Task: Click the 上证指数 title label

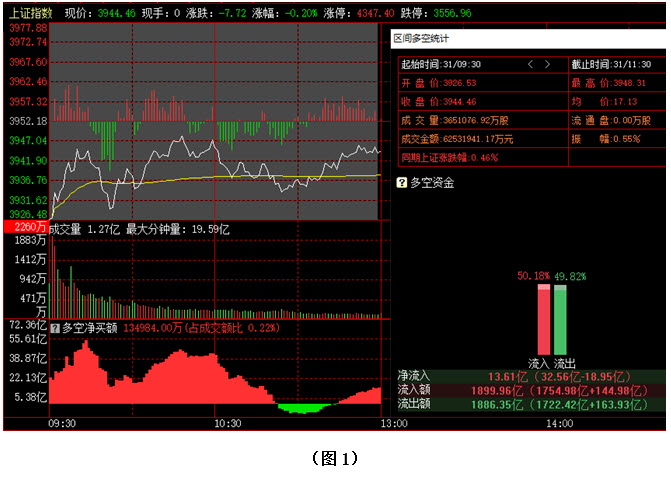Action: point(30,13)
